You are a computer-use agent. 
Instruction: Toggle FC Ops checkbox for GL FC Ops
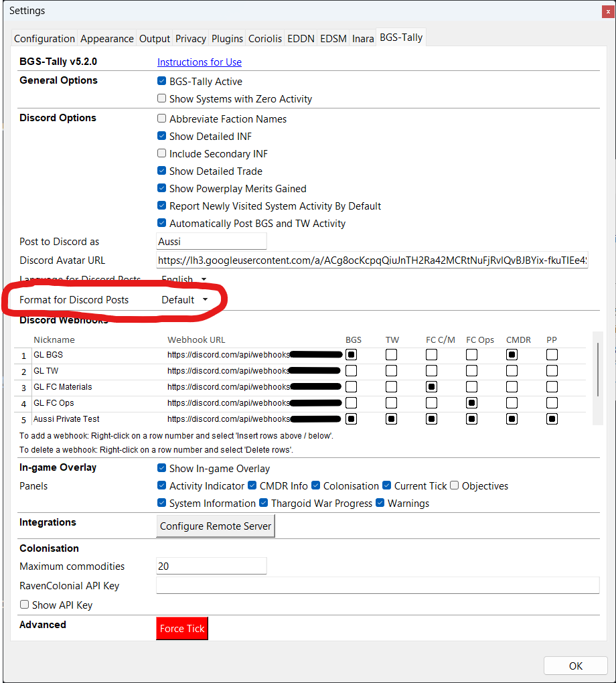pyautogui.click(x=471, y=403)
